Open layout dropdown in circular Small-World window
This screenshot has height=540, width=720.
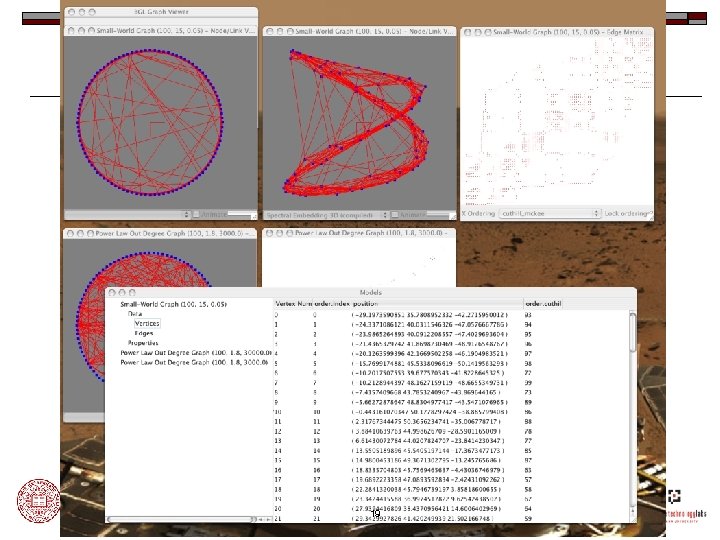point(127,214)
